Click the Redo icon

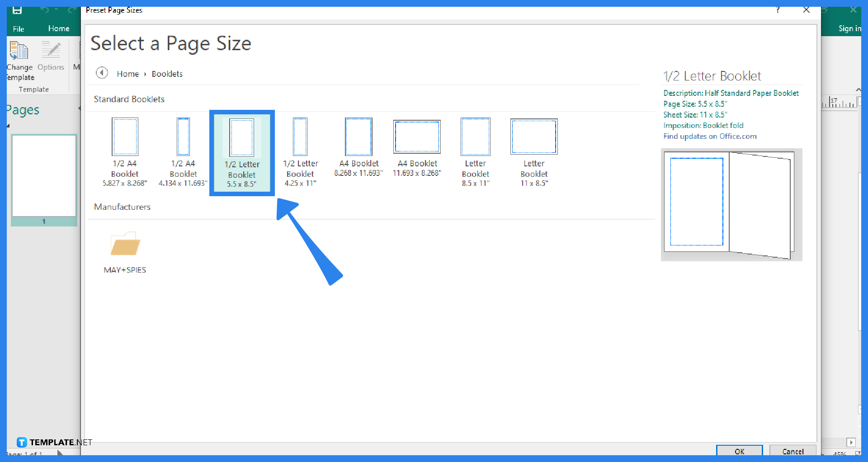tap(71, 10)
